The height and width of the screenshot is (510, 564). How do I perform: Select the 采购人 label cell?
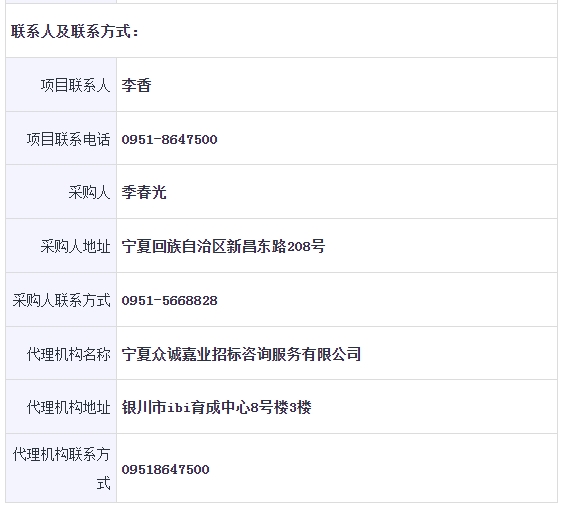click(x=61, y=192)
